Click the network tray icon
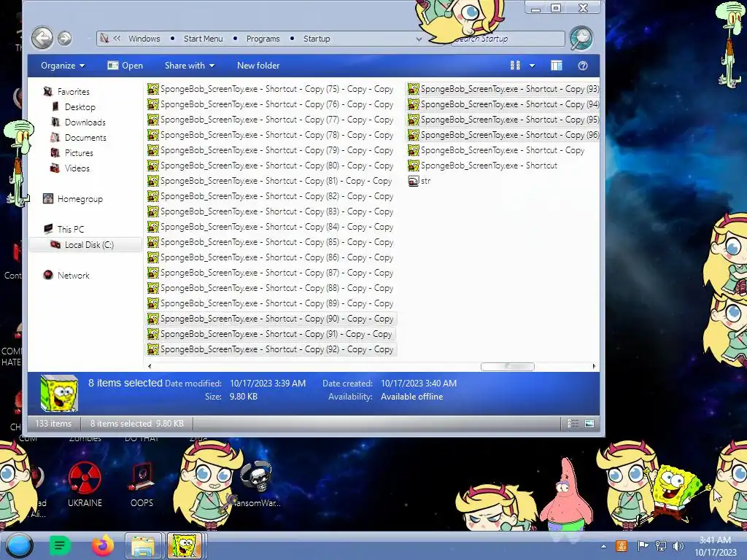The image size is (747, 560). (661, 546)
